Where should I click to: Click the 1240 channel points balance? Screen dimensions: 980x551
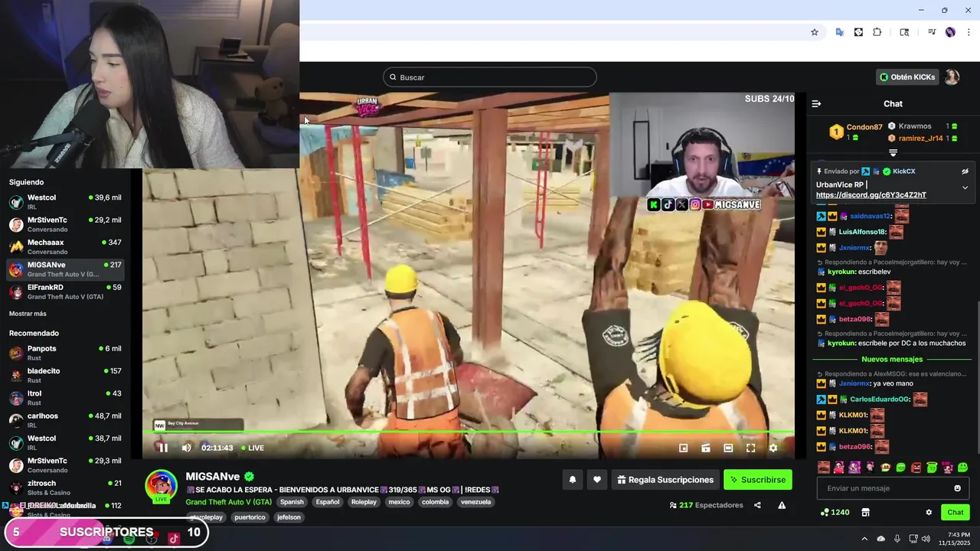pyautogui.click(x=835, y=513)
